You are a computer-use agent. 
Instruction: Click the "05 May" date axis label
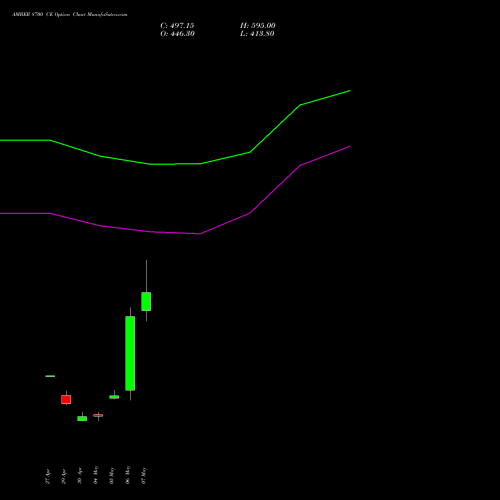pyautogui.click(x=112, y=475)
